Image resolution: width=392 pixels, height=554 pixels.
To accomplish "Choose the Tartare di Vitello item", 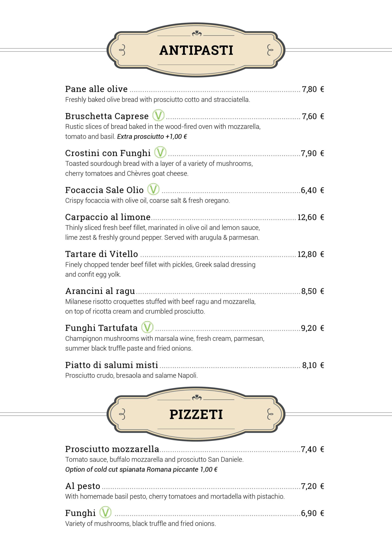I will coord(101,254).
